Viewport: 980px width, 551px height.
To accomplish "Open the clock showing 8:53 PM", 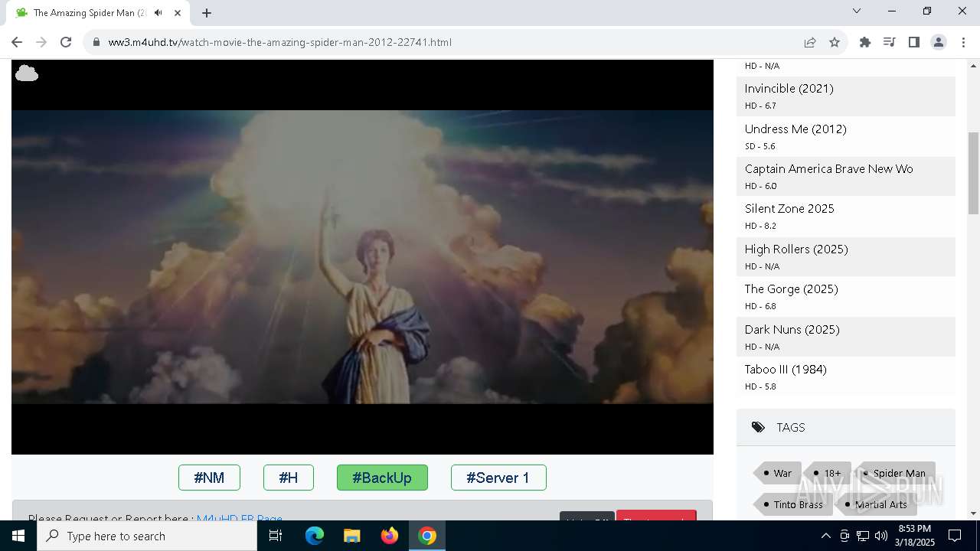I will coord(916,536).
